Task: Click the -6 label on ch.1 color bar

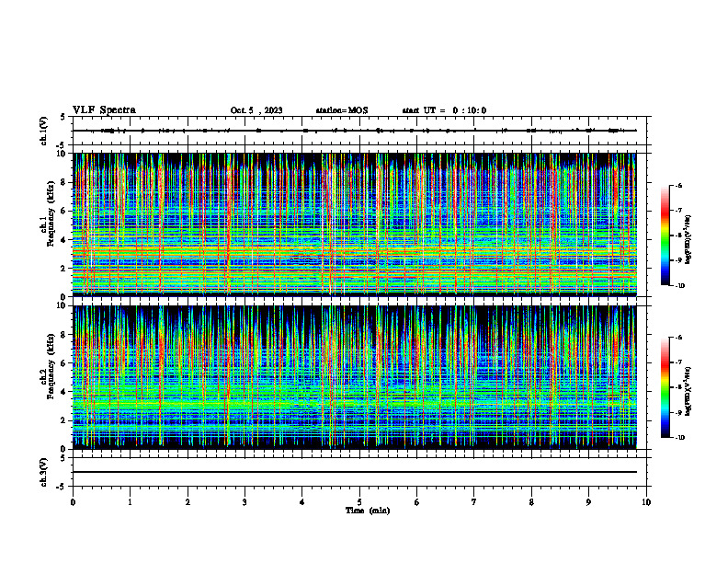Action: tap(678, 185)
